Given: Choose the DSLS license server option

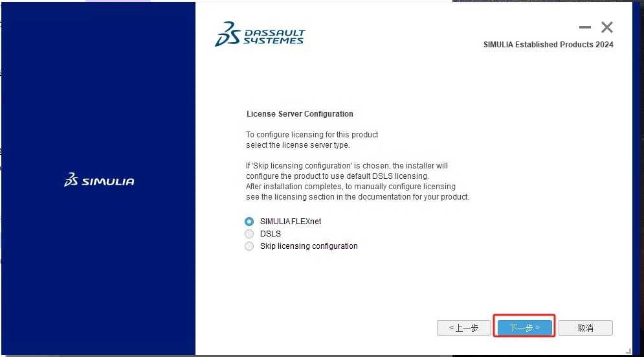Looking at the screenshot, I should [x=249, y=234].
